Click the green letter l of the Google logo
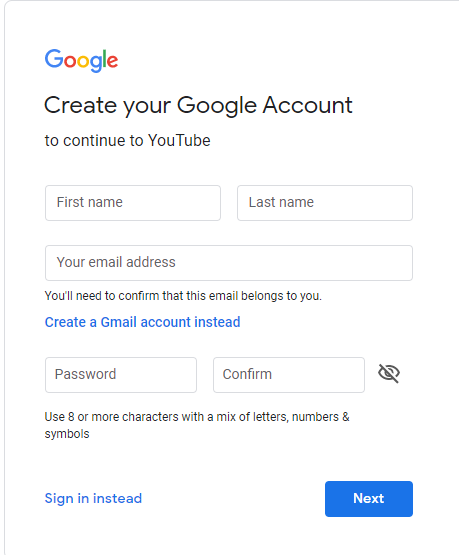This screenshot has width=459, height=555. pos(104,58)
